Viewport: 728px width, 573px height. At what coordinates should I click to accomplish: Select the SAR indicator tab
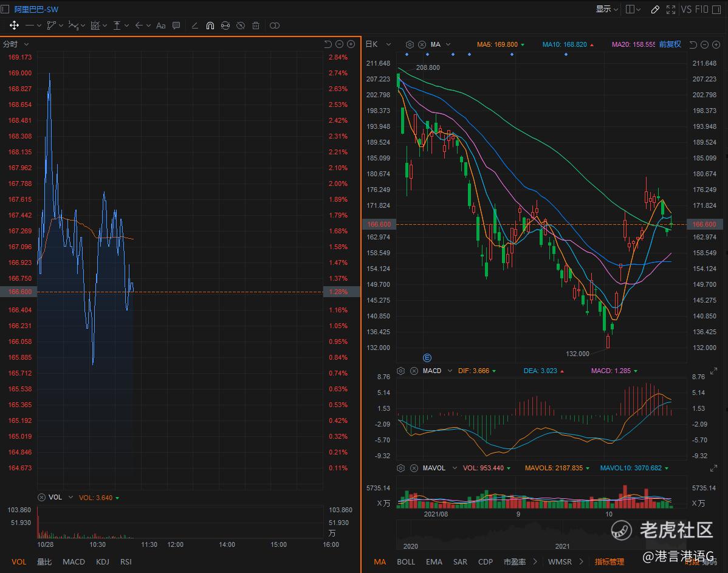(x=460, y=562)
